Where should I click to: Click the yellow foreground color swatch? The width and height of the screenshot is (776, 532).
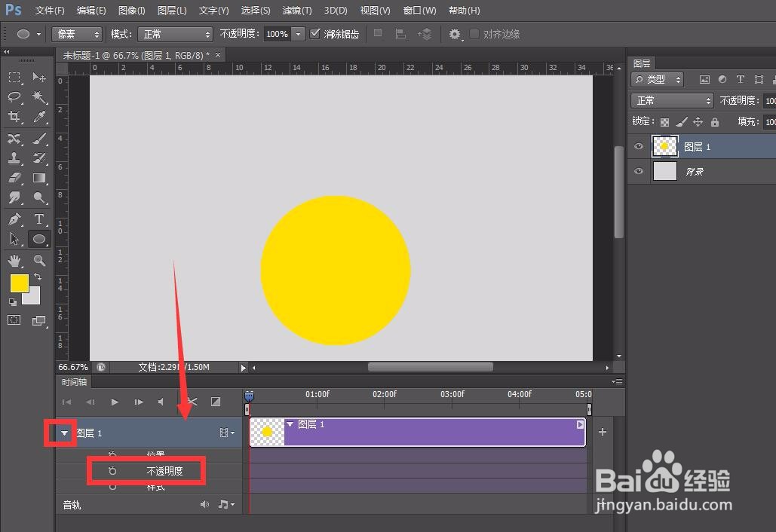[x=18, y=283]
